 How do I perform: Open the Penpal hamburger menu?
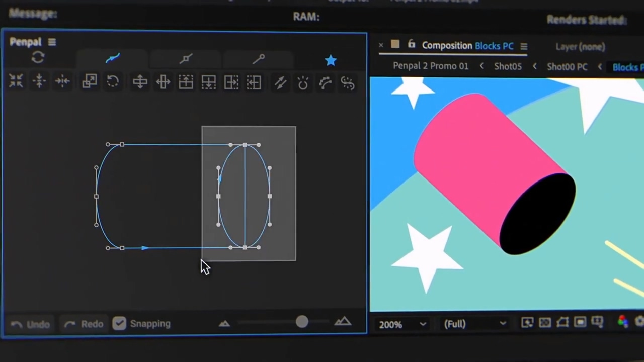52,42
